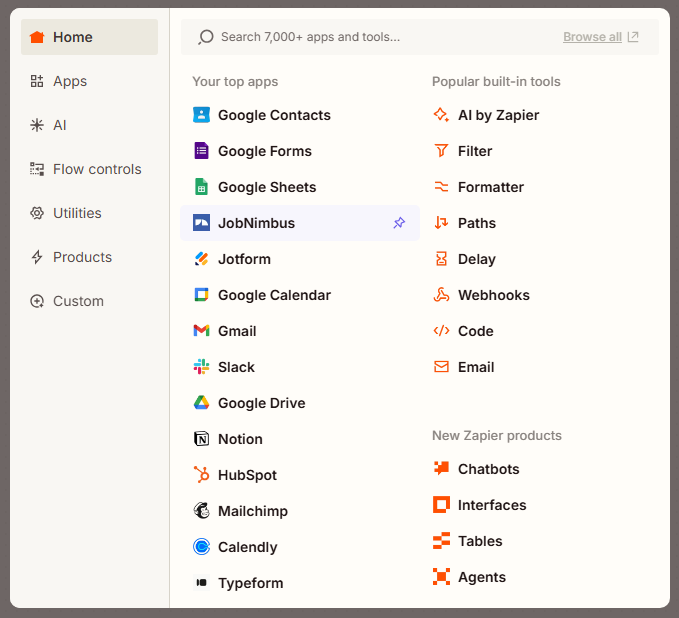The height and width of the screenshot is (618, 679).
Task: Open the Interfaces label
Action: pyautogui.click(x=492, y=505)
